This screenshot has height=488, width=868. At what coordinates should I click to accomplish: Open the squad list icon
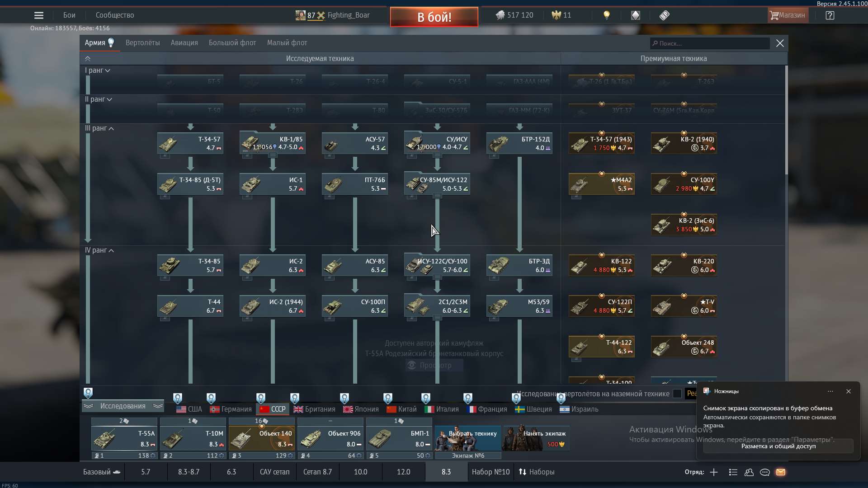pyautogui.click(x=733, y=472)
